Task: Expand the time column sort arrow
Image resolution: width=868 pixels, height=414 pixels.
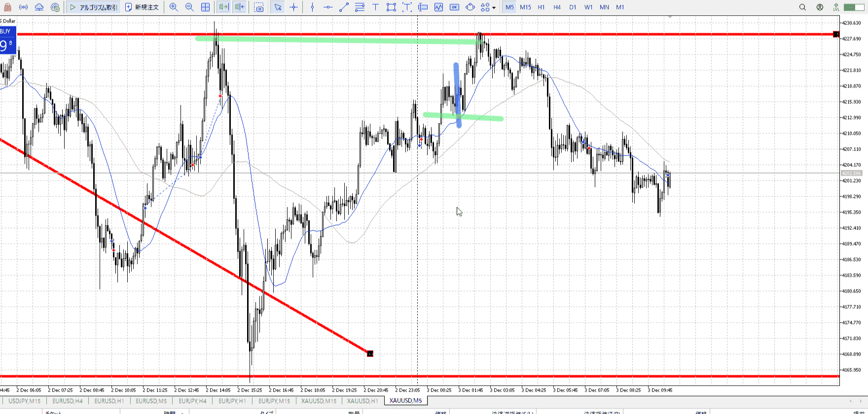Action: pyautogui.click(x=182, y=413)
